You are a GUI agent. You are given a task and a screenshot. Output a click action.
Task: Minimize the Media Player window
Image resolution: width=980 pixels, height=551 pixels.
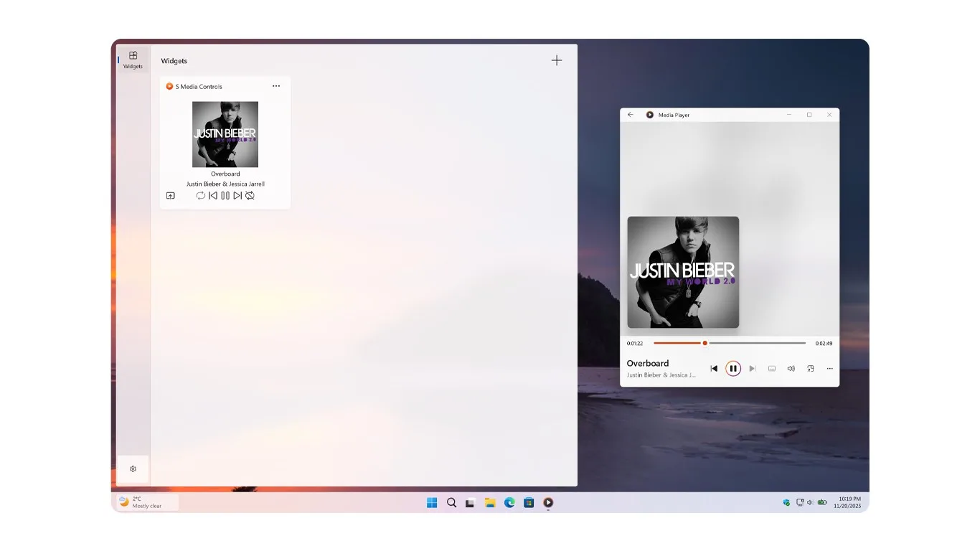(789, 115)
